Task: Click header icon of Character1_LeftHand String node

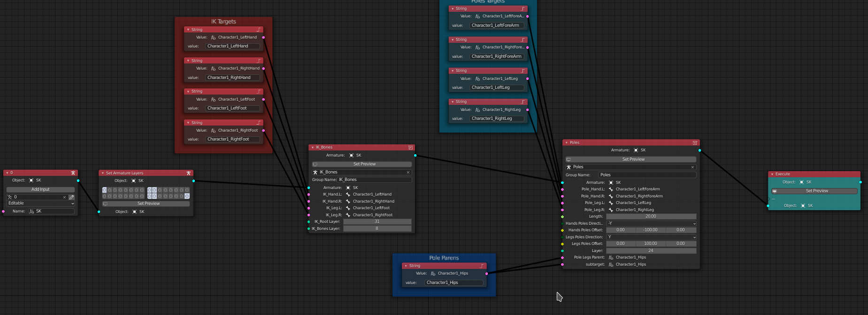Action: (259, 30)
